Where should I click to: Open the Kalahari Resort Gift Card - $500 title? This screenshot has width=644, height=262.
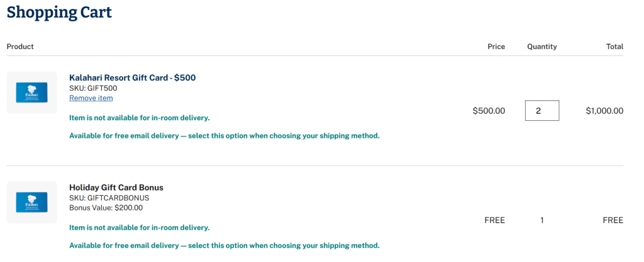tap(132, 78)
